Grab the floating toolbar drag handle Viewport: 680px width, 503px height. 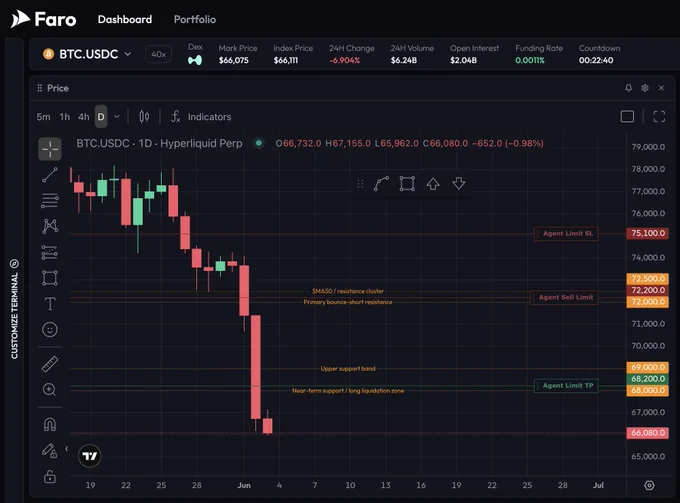(360, 183)
